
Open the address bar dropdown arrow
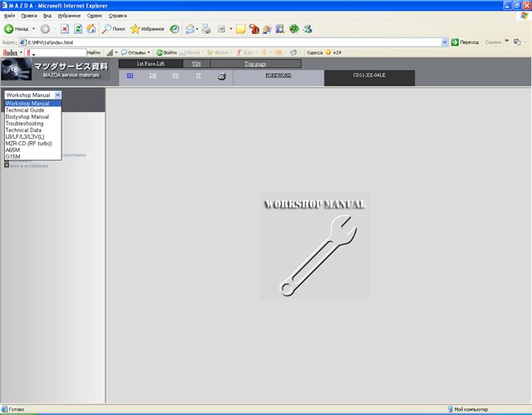tap(445, 42)
